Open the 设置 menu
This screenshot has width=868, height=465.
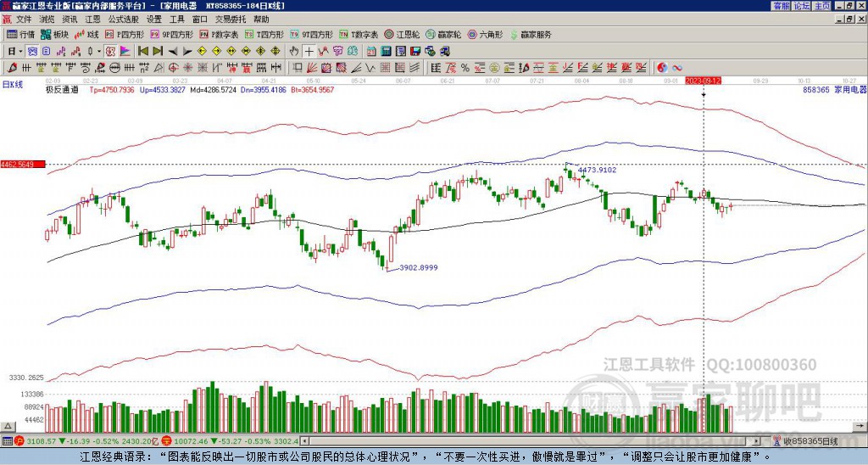(154, 20)
